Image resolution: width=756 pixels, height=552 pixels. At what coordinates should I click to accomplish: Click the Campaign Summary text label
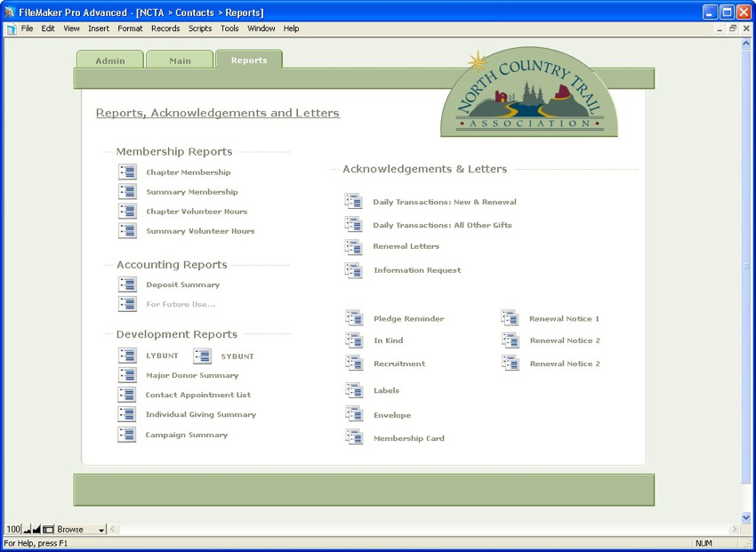[187, 435]
